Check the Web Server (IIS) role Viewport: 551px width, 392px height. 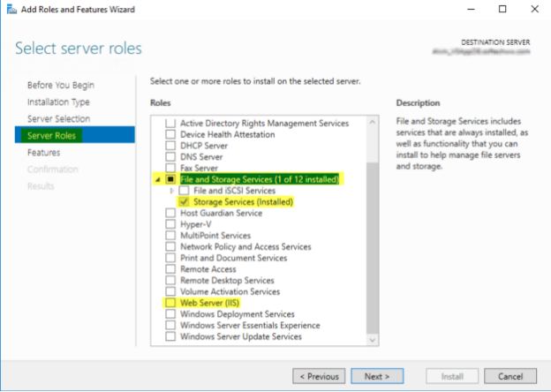point(170,303)
